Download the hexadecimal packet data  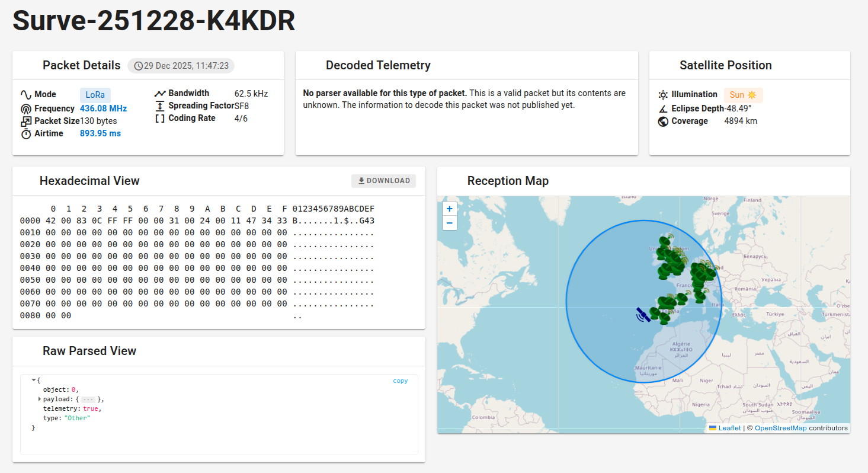click(x=383, y=181)
